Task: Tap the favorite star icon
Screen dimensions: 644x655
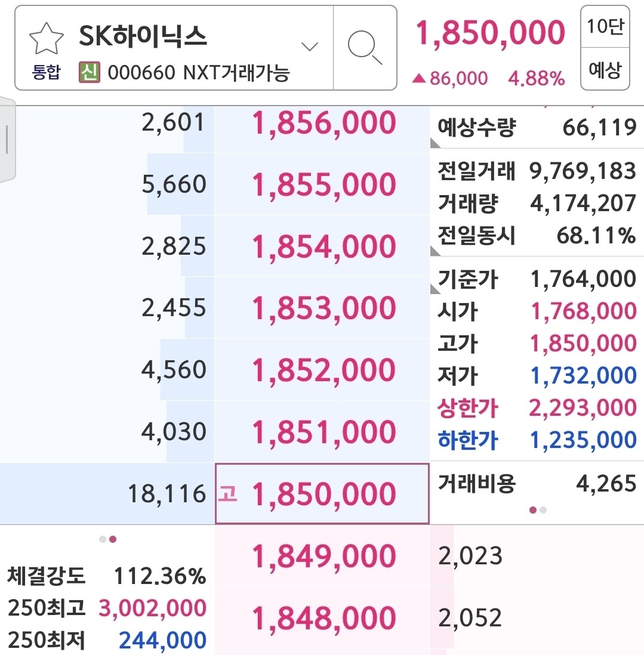Action: coord(47,38)
